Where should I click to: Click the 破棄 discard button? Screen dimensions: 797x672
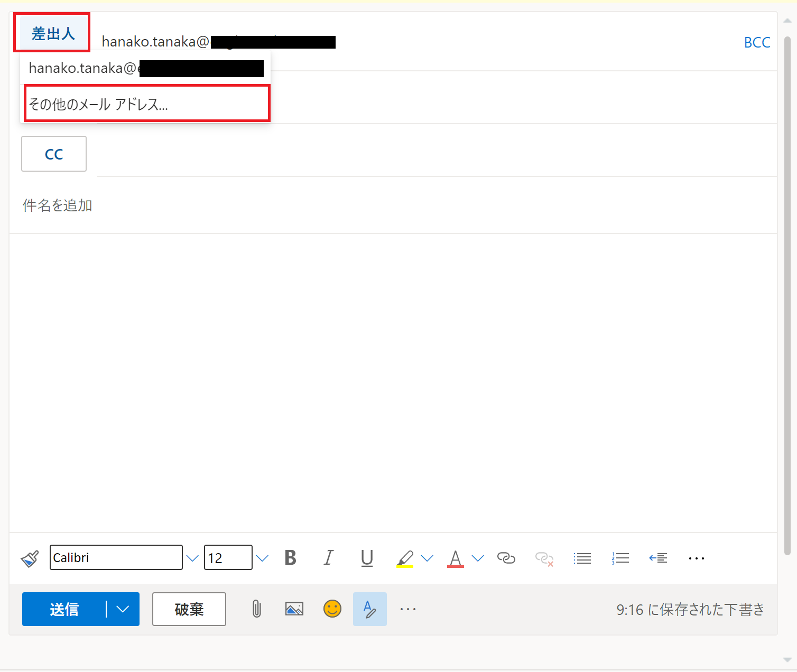click(x=189, y=609)
